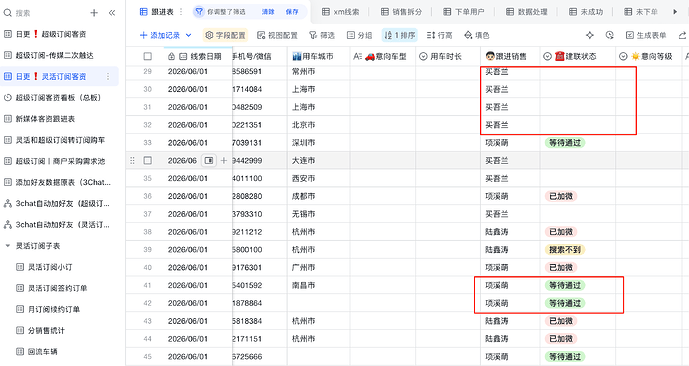Collapse the 灵活订阅子表 folder
This screenshot has width=689, height=366.
pos(7,246)
